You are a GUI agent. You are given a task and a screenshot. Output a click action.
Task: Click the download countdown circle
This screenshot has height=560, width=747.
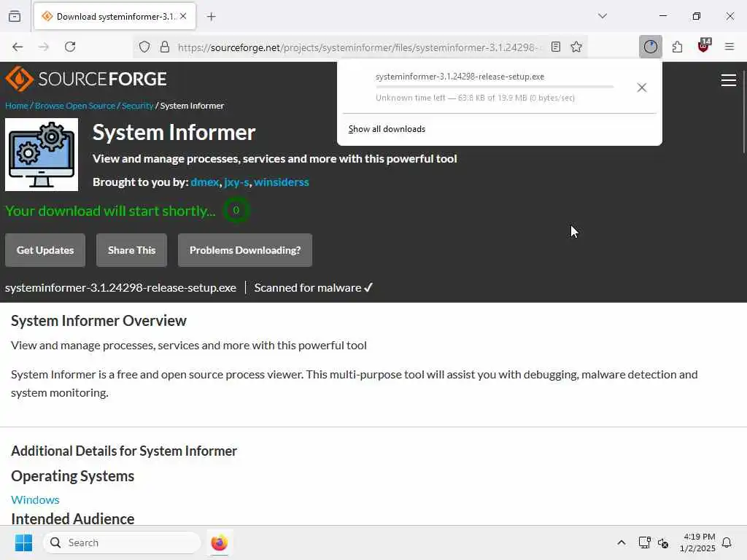click(x=236, y=211)
